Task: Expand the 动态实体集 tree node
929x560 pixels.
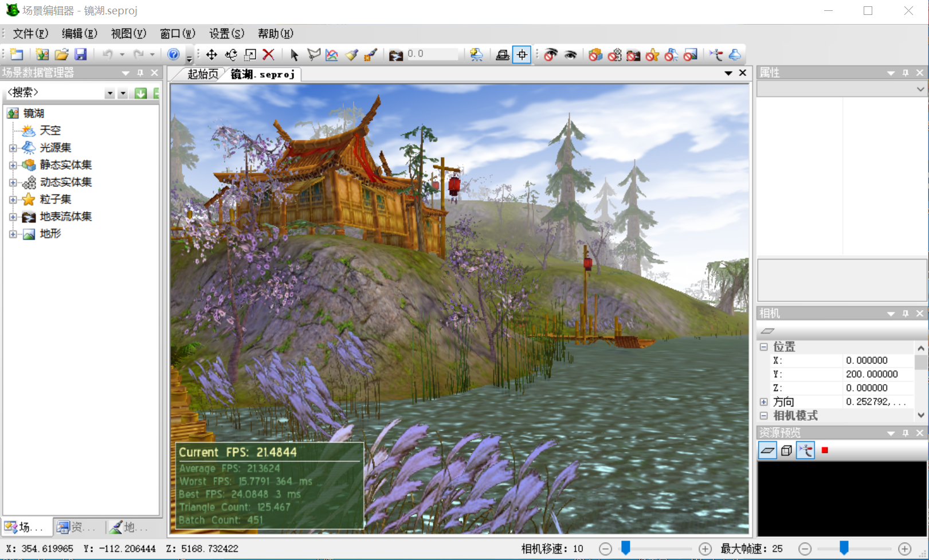Action: click(13, 182)
